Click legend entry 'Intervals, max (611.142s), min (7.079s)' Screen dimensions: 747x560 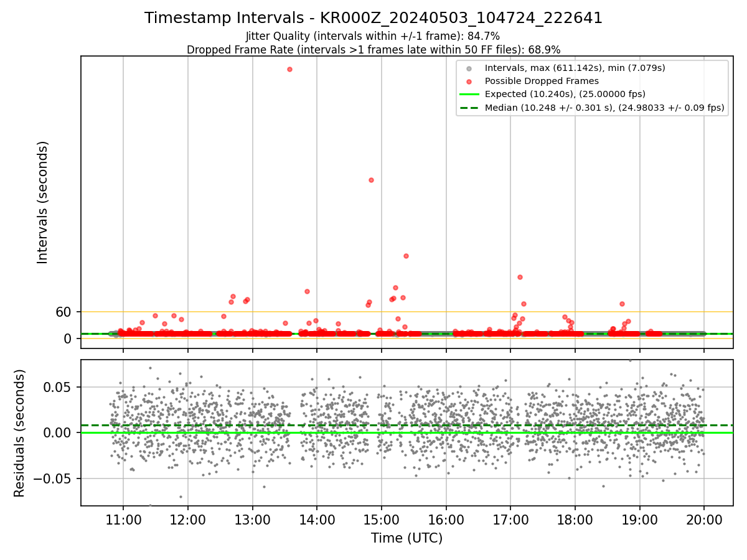575,67
